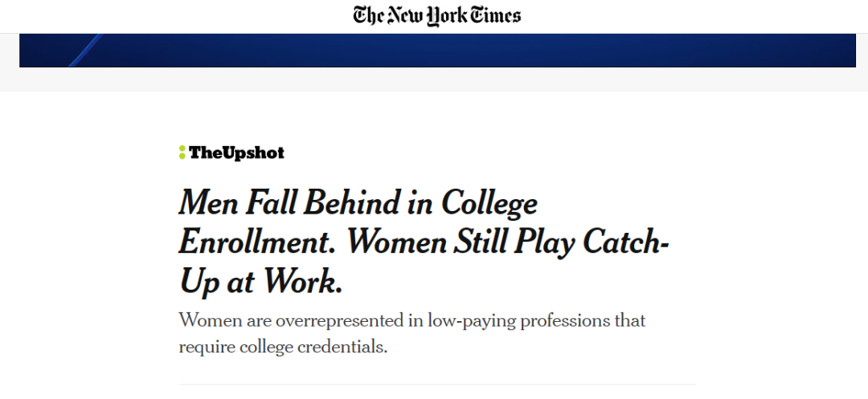Click the subheadline about low-paying professions
The image size is (868, 399).
[x=411, y=334]
